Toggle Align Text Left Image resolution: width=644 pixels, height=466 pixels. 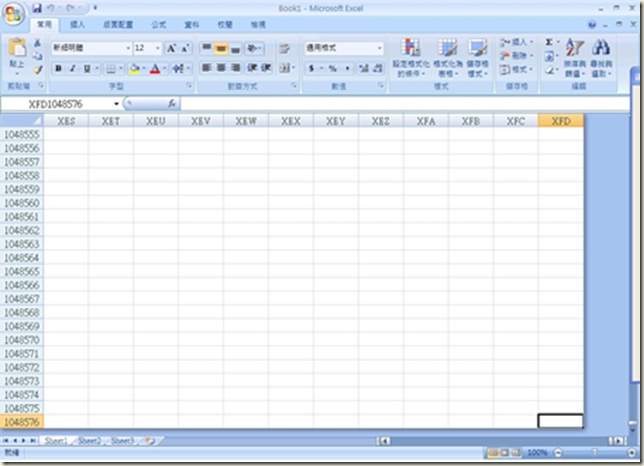(207, 68)
